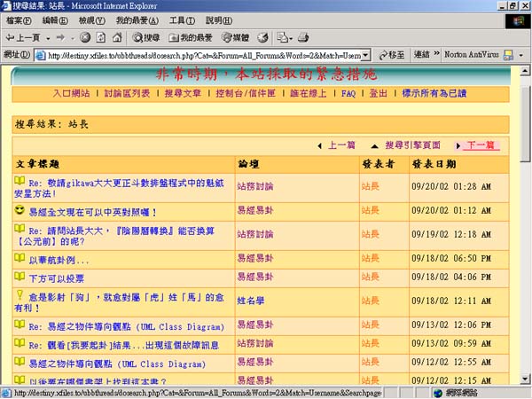Open the 檔案(F) menu
This screenshot has height=399, width=532.
point(20,20)
